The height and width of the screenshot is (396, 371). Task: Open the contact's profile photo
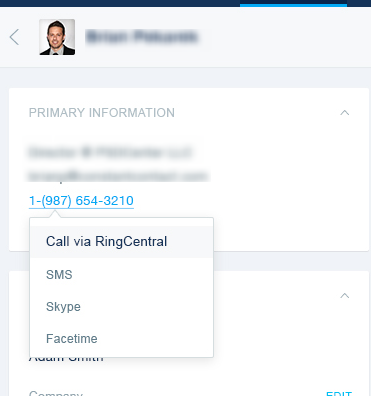(x=57, y=37)
